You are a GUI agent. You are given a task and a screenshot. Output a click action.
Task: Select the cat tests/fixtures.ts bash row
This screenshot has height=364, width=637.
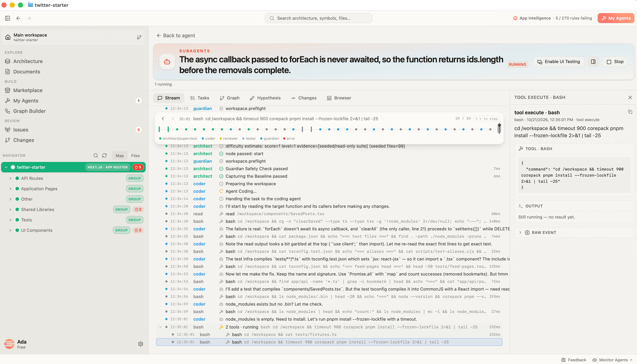(x=329, y=334)
